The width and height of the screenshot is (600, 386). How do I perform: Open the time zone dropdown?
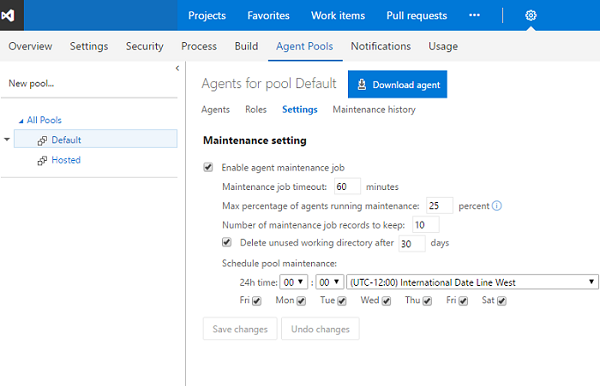[472, 282]
